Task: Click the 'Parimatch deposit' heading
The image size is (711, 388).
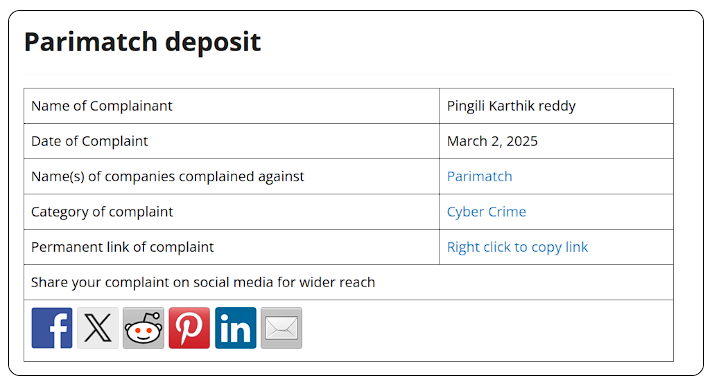Action: click(142, 42)
